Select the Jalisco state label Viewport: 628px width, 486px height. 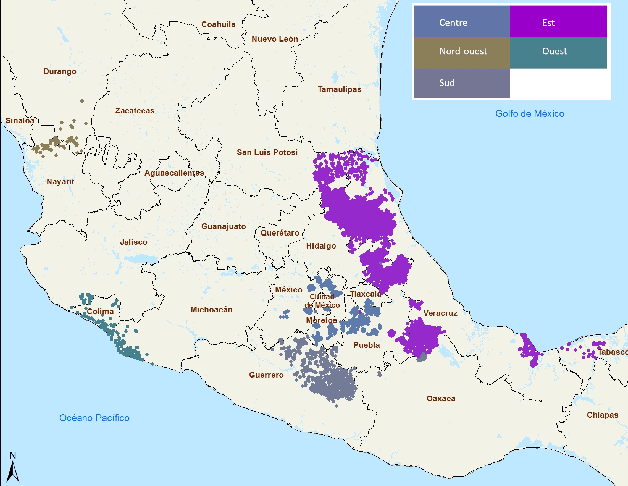133,242
